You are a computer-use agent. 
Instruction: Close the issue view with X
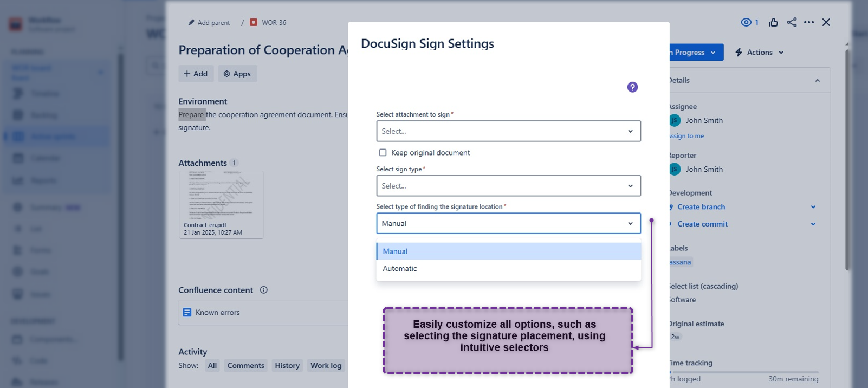[x=826, y=22]
